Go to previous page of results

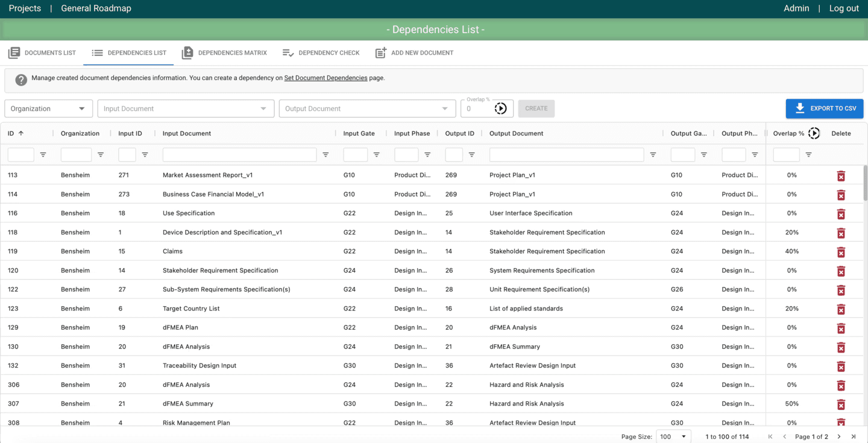click(x=785, y=436)
